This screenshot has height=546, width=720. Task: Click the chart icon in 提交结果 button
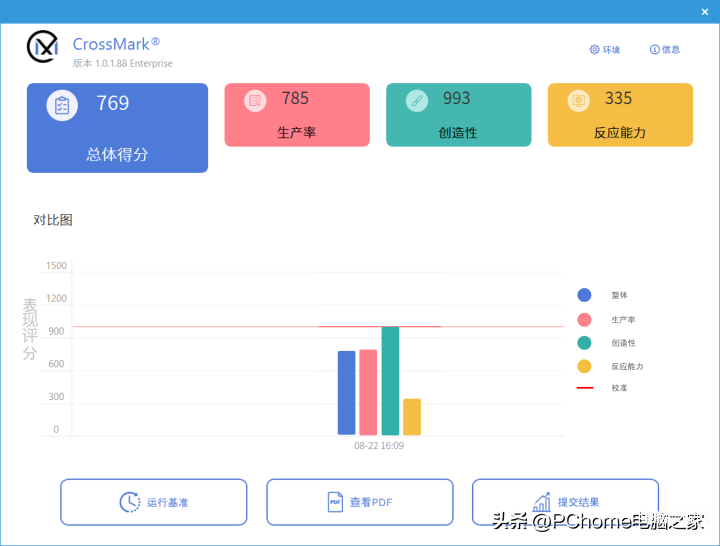[542, 502]
